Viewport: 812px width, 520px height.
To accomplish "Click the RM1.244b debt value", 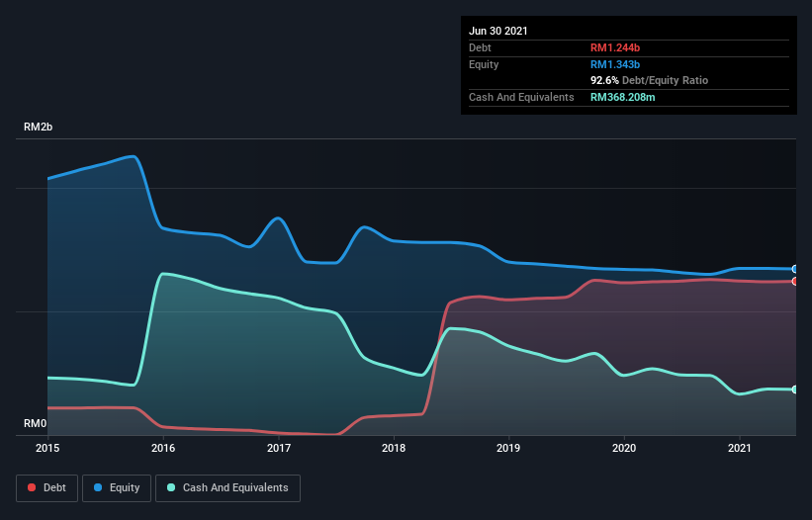I will (x=615, y=47).
